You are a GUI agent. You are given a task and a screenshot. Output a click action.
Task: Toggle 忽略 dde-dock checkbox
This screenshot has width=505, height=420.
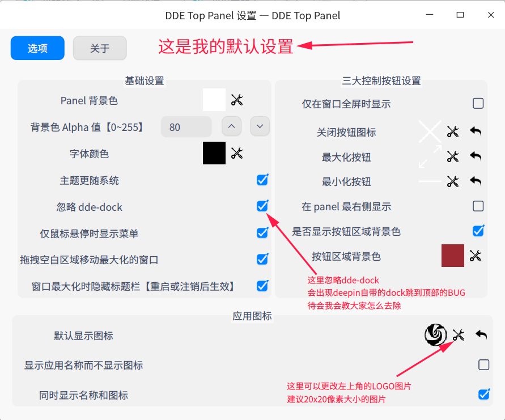pyautogui.click(x=262, y=206)
